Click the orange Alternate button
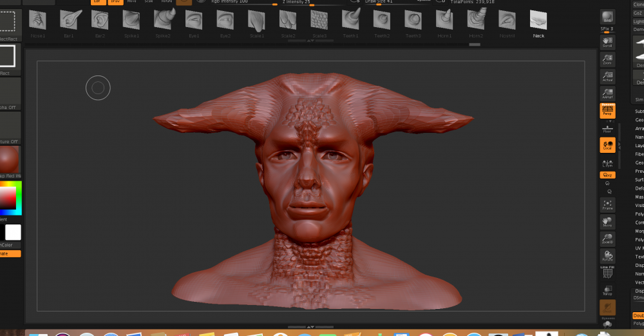 10,253
